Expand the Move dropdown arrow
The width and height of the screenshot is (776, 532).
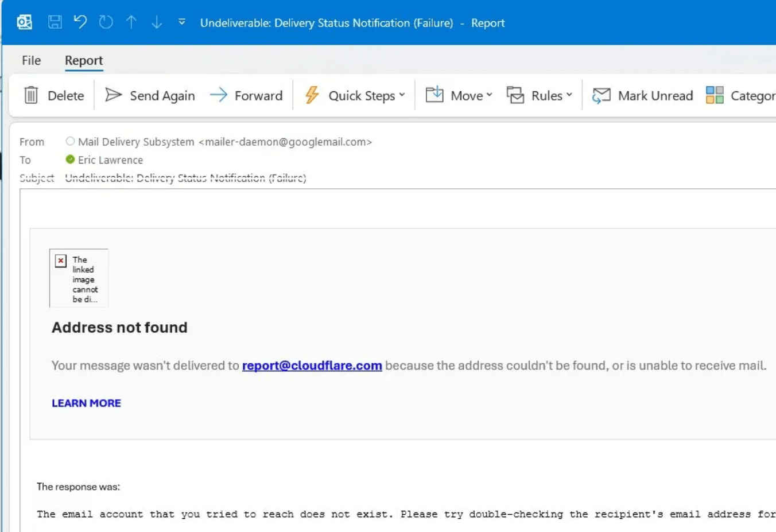489,95
